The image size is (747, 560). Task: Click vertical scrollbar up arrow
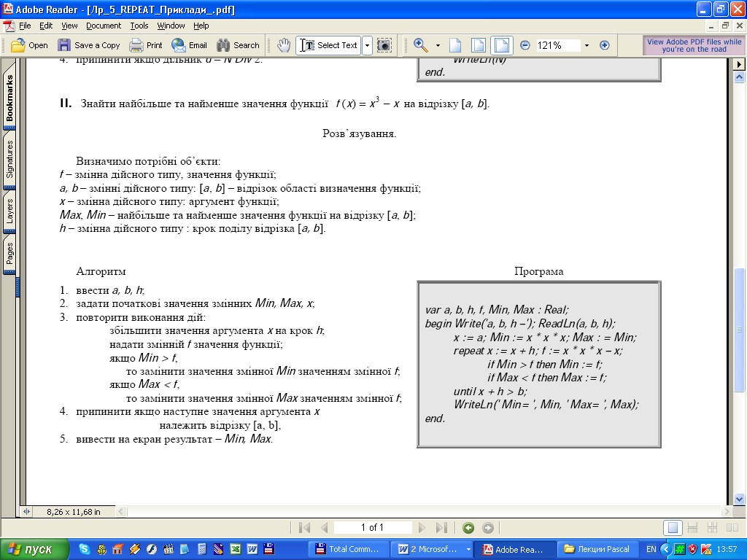[x=740, y=76]
